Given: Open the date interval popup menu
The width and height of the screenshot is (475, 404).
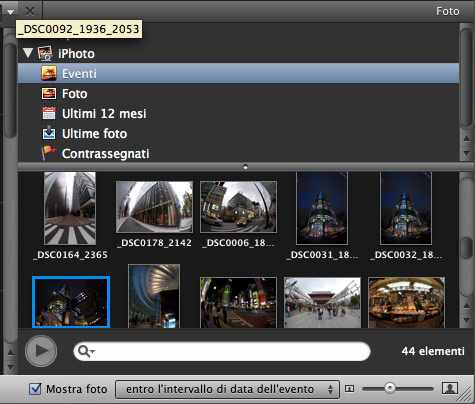Looking at the screenshot, I should pyautogui.click(x=227, y=389).
